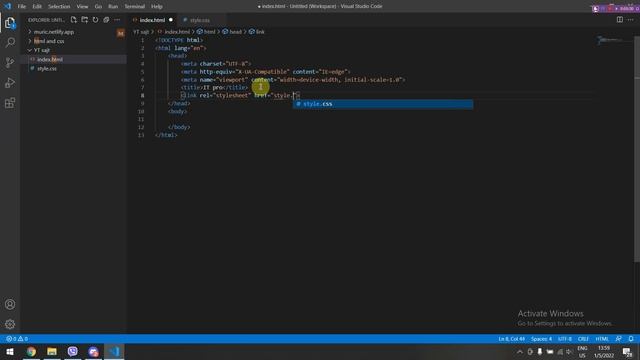Open the Search view in activity bar
Viewport: 640px width, 360px height.
tap(10, 42)
